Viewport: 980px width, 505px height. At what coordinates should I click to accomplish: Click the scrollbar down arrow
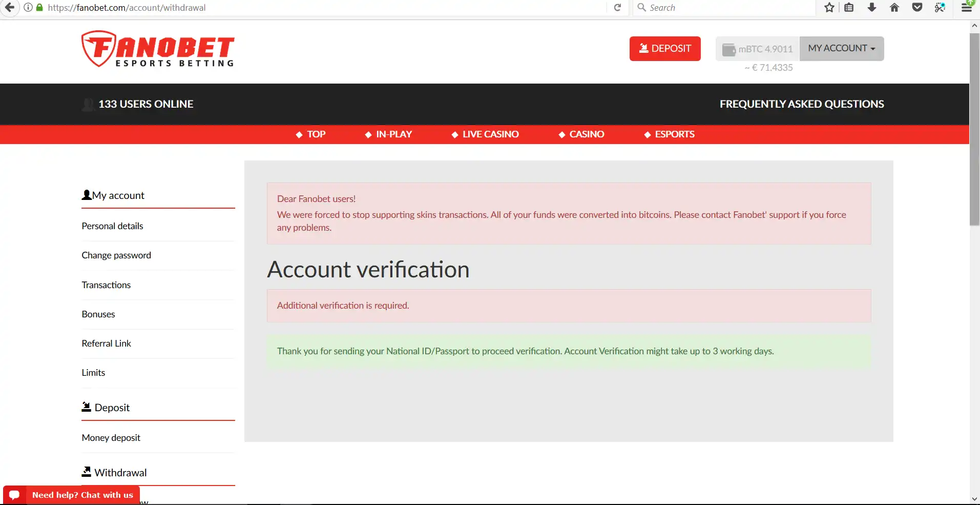tap(974, 499)
